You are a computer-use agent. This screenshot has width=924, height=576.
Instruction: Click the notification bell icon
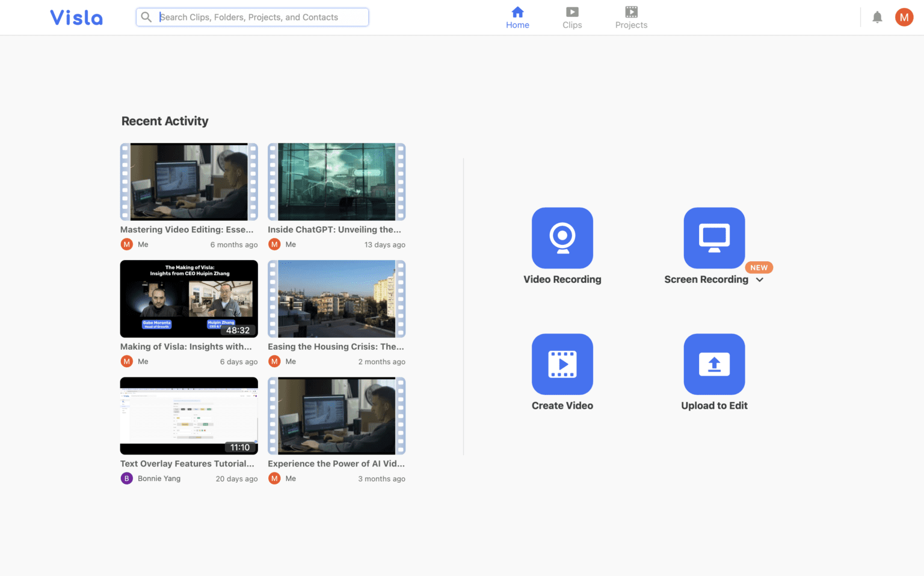(877, 17)
